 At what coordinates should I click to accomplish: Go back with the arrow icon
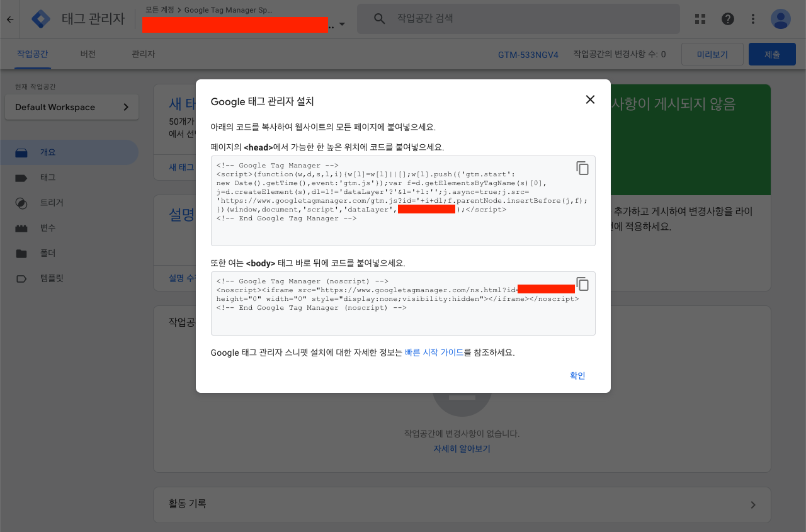[x=10, y=19]
